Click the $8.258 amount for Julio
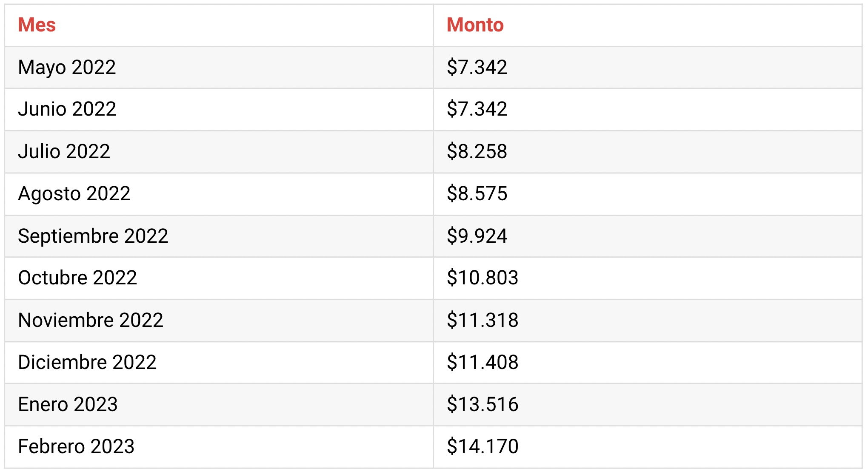This screenshot has width=868, height=471. (x=477, y=152)
